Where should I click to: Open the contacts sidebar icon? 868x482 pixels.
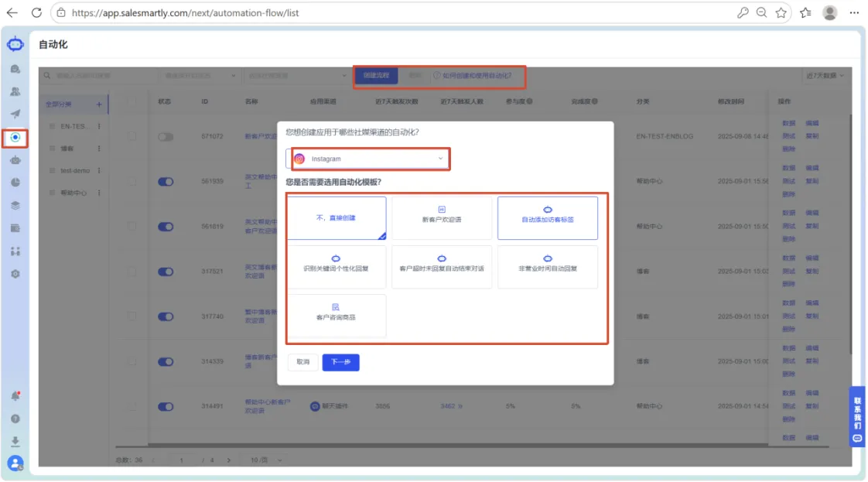(15, 91)
